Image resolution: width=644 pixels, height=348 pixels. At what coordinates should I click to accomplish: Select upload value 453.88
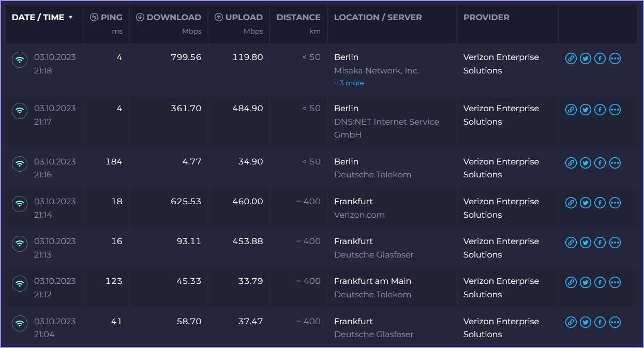pos(248,241)
